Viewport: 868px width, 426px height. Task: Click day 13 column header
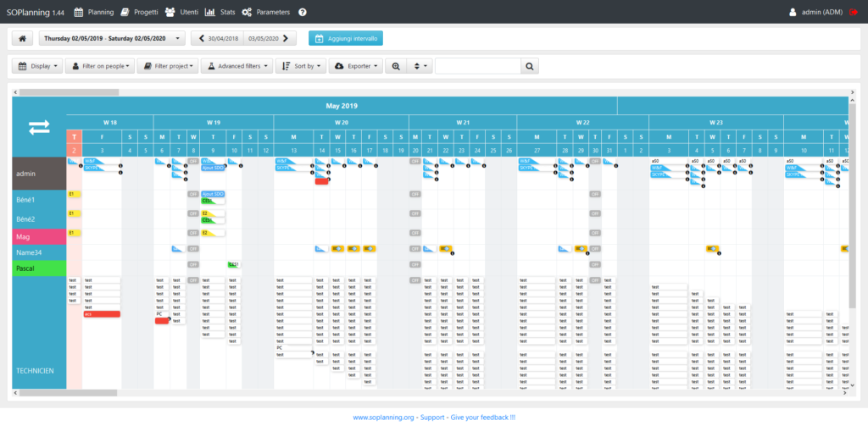pos(293,150)
